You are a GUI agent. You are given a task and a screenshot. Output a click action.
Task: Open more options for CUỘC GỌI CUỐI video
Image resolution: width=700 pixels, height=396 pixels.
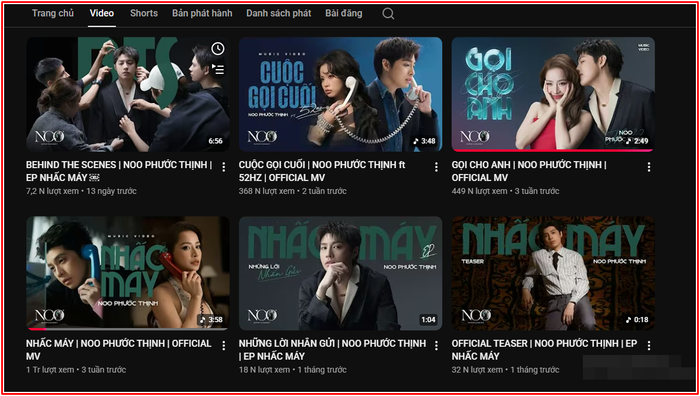click(x=436, y=167)
